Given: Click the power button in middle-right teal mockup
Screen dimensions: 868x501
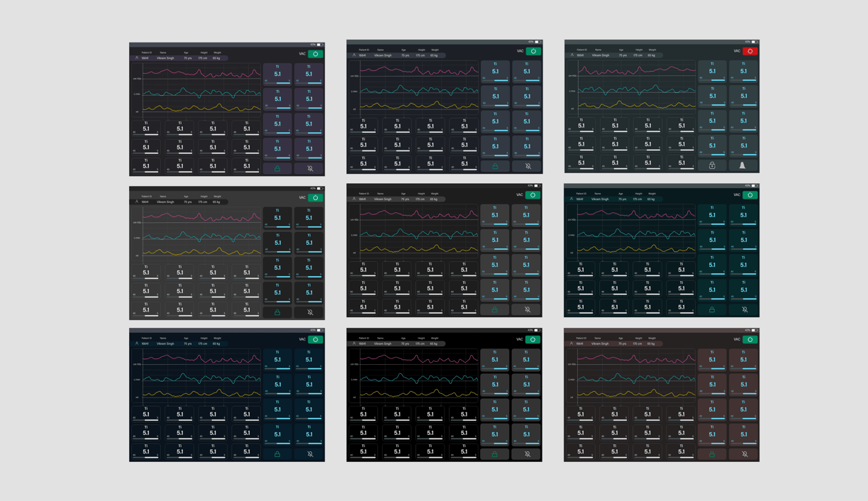Looking at the screenshot, I should point(750,195).
